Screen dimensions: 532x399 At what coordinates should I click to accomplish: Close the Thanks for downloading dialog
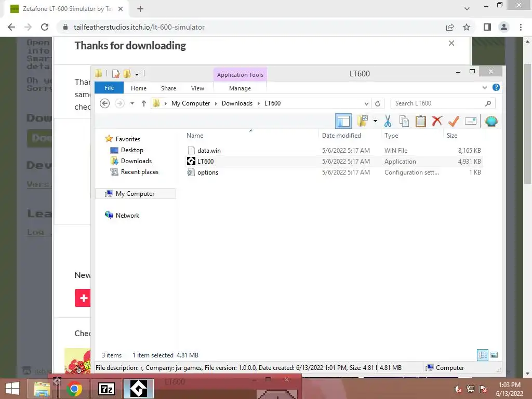pyautogui.click(x=451, y=43)
